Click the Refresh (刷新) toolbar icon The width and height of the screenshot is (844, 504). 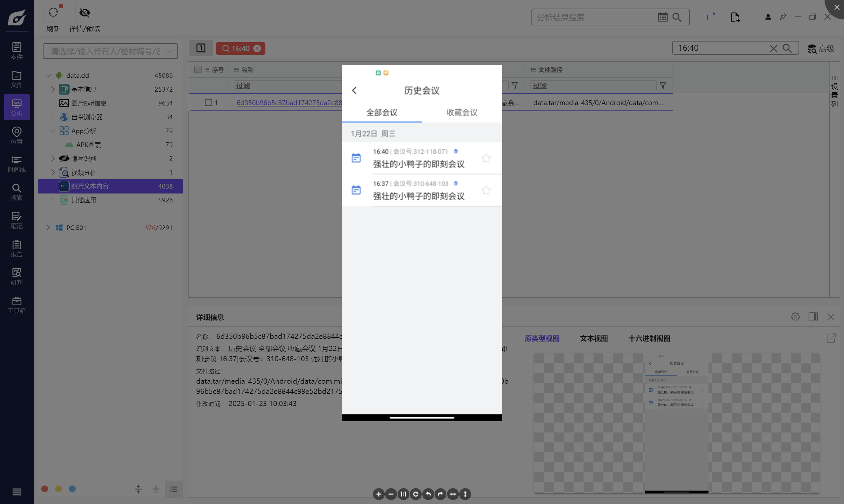coord(53,13)
